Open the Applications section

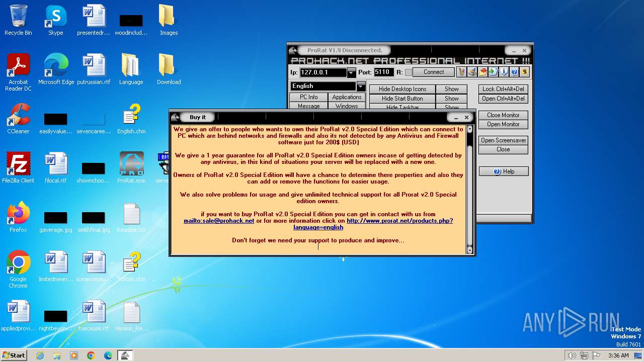coord(347,97)
